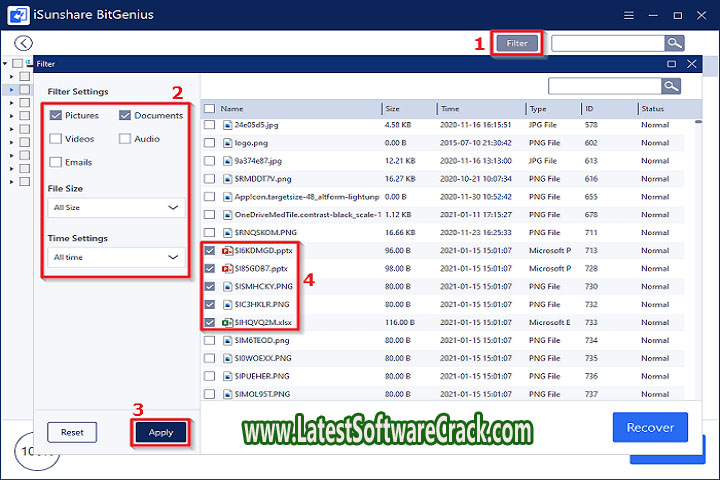
Task: Tick the Emails filter checkbox
Action: coord(56,161)
